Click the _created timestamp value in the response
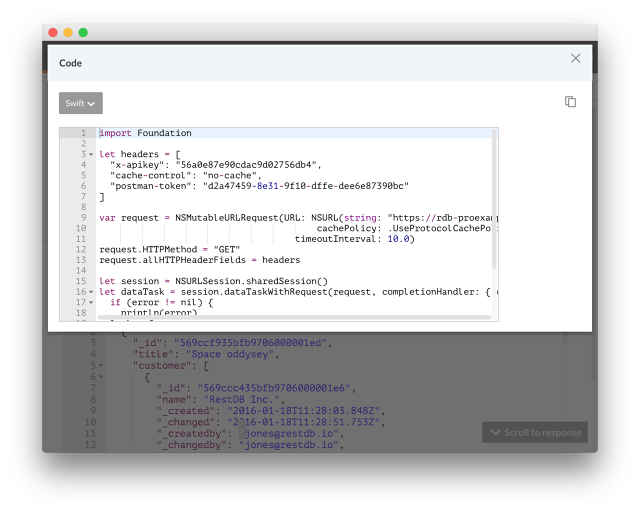640x513 pixels. pos(304,411)
